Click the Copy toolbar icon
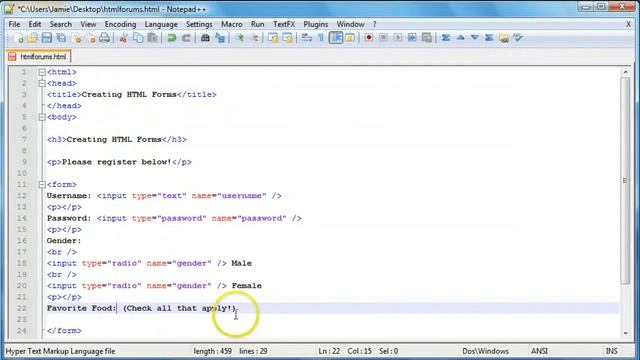 pyautogui.click(x=138, y=38)
